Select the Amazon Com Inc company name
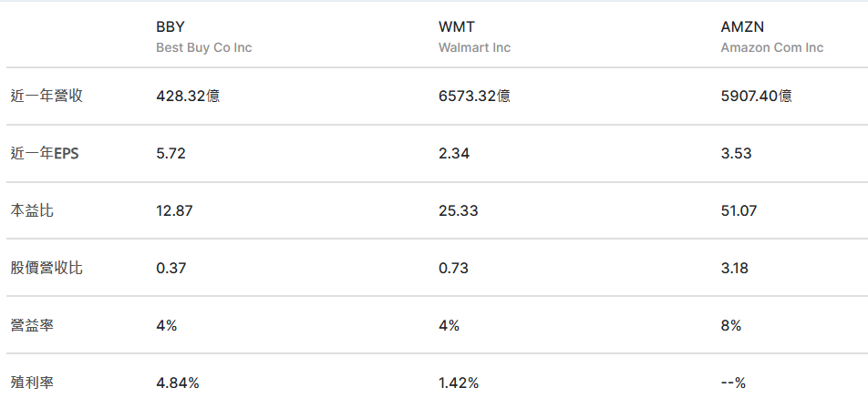 [771, 47]
